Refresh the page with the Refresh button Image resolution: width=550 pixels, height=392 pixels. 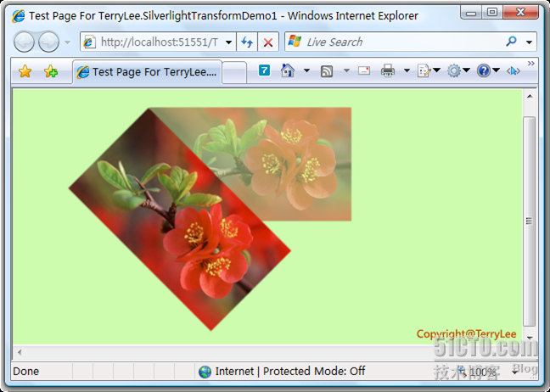pos(247,42)
